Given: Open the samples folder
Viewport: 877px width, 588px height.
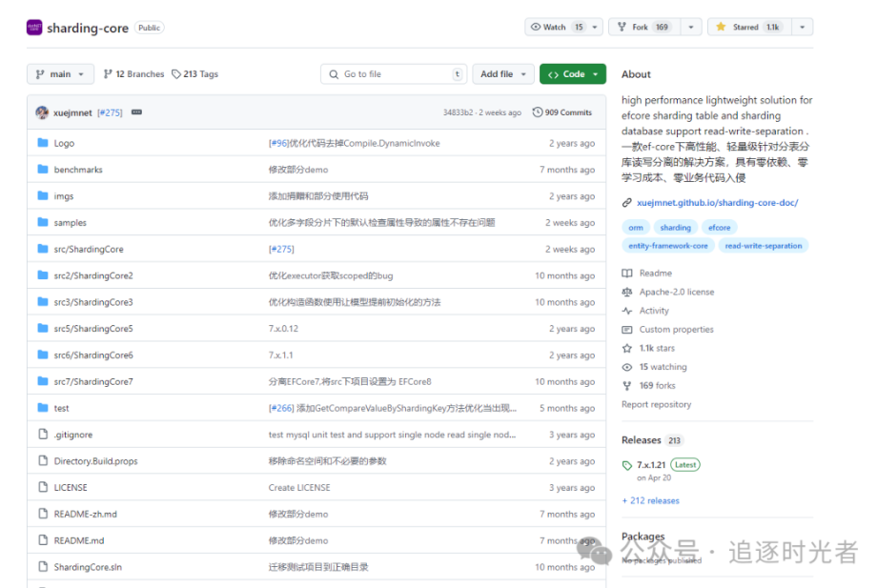Looking at the screenshot, I should click(x=71, y=222).
